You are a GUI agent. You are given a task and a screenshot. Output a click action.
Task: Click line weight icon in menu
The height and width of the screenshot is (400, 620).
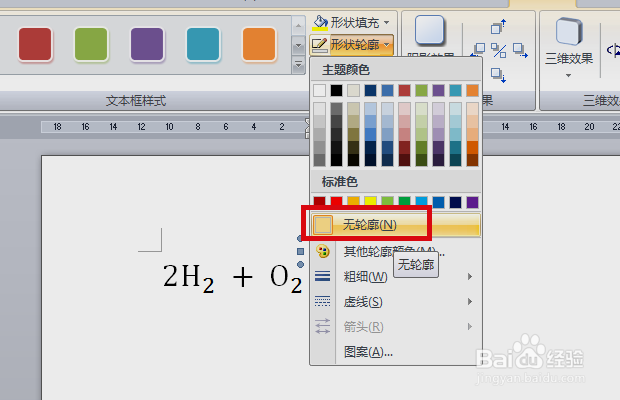(323, 276)
